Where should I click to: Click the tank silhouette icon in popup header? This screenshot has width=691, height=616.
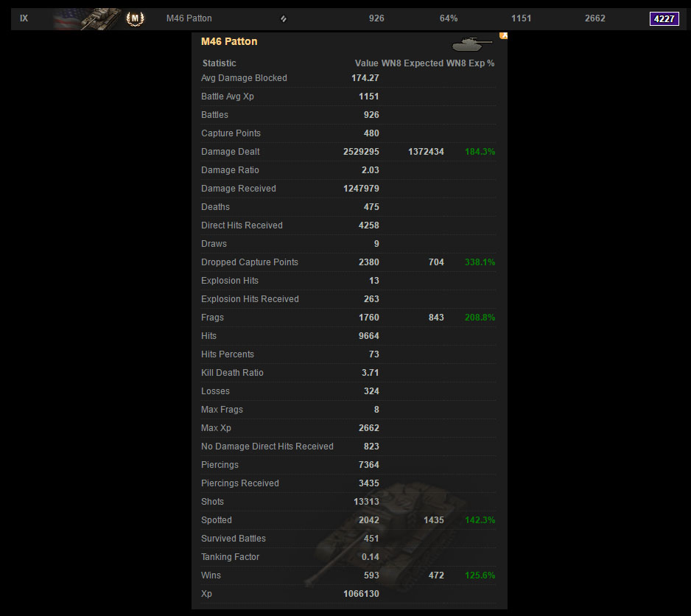pyautogui.click(x=472, y=45)
